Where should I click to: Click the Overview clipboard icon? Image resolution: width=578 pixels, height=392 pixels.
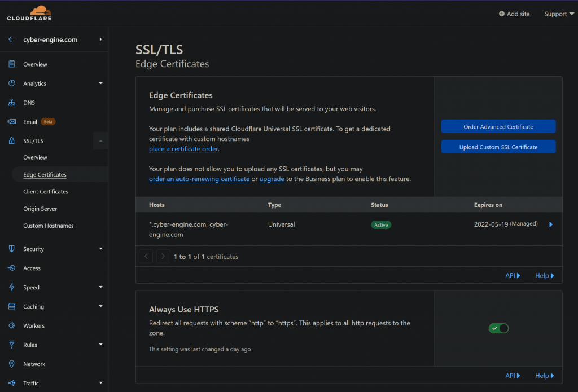[x=11, y=64]
